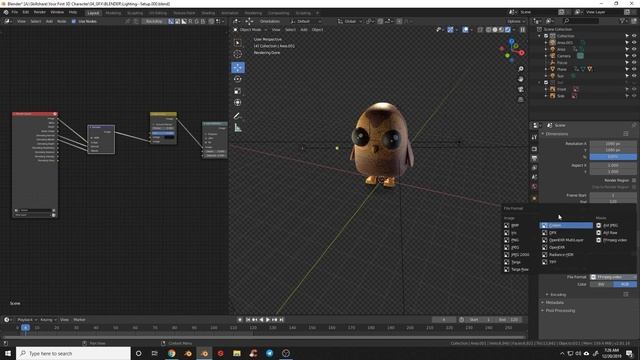Select the Annotate pencil tool

tap(238, 116)
